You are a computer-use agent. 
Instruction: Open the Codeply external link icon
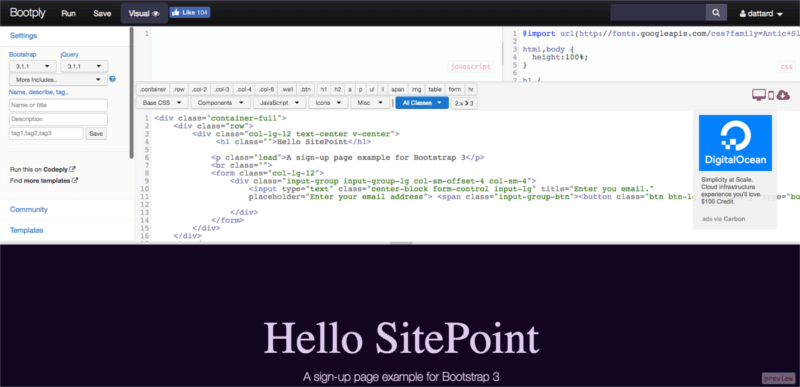coord(72,169)
